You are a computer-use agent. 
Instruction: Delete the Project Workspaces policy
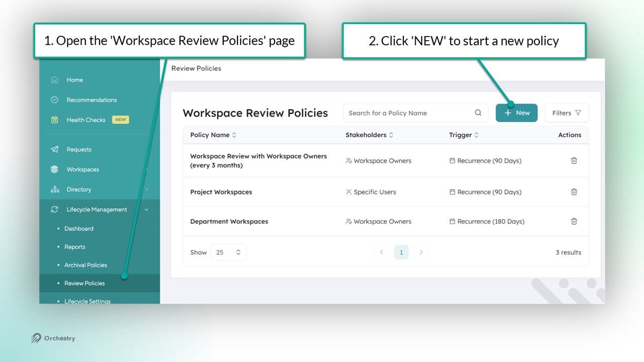point(574,192)
